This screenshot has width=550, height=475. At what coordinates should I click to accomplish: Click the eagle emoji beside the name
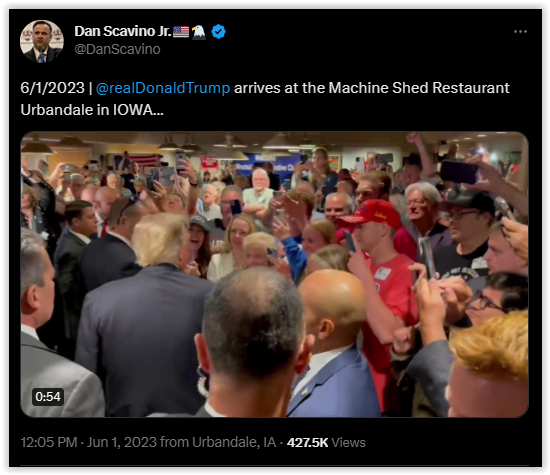coord(199,32)
